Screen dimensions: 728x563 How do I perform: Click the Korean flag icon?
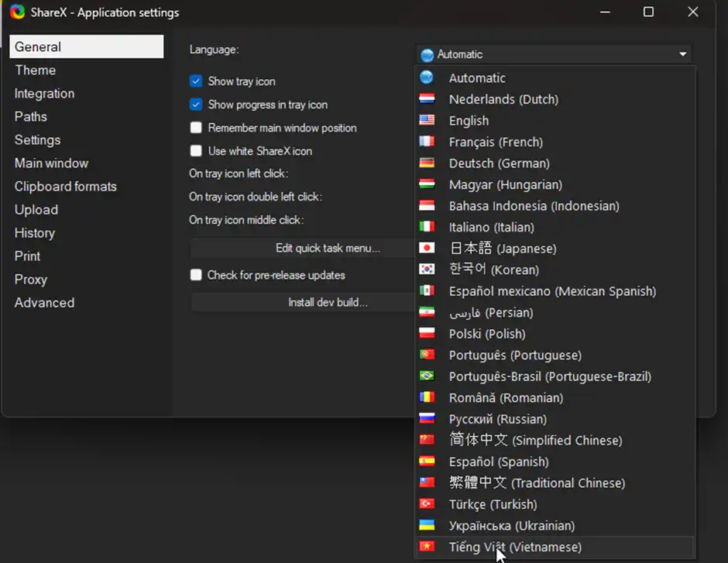coord(428,269)
